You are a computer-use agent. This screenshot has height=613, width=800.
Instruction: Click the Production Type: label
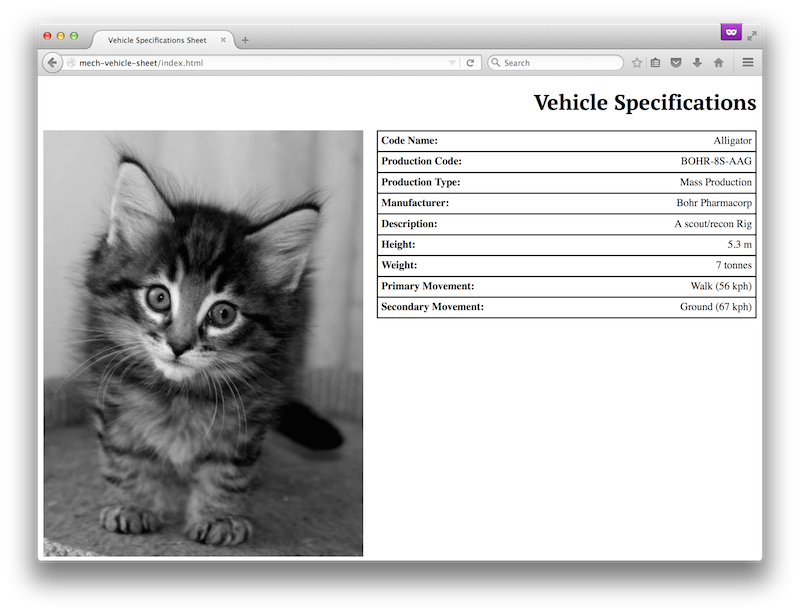421,182
